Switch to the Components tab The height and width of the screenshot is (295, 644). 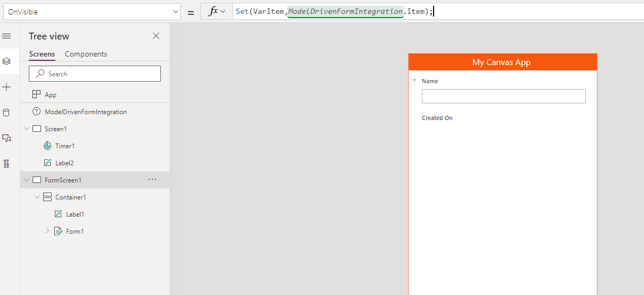[86, 54]
